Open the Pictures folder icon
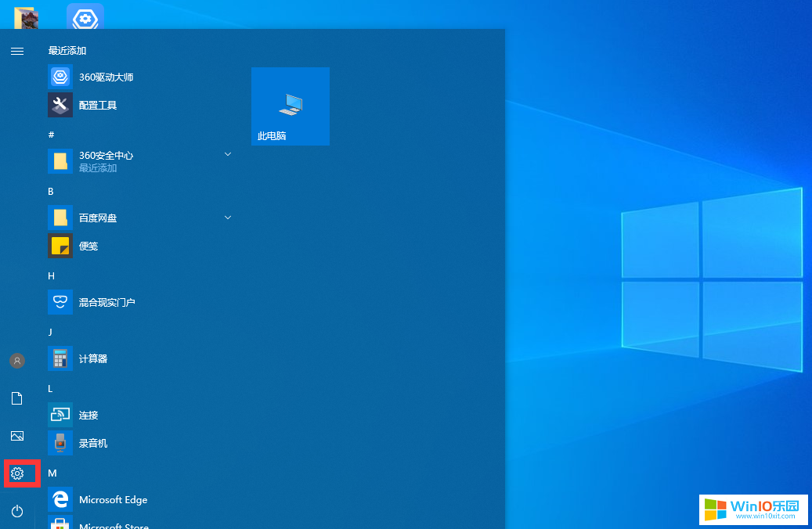The image size is (812, 529). pyautogui.click(x=17, y=436)
